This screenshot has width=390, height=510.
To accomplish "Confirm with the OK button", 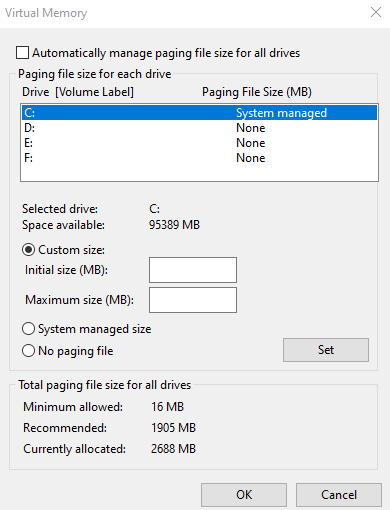I will (244, 495).
